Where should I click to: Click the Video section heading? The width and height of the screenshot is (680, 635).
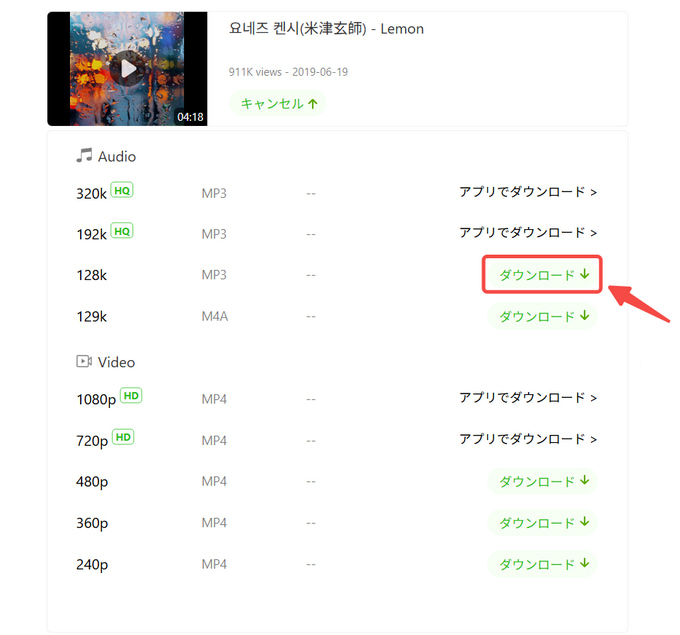point(116,362)
